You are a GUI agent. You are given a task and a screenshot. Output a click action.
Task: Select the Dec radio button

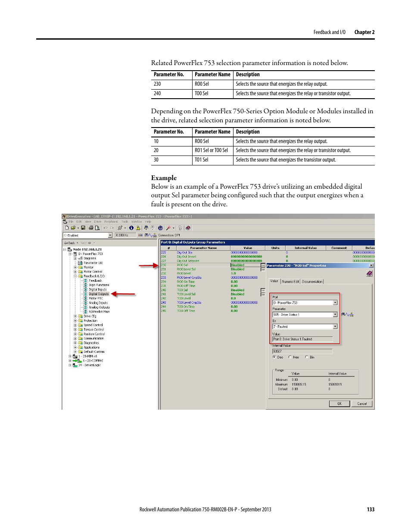coord(274,357)
